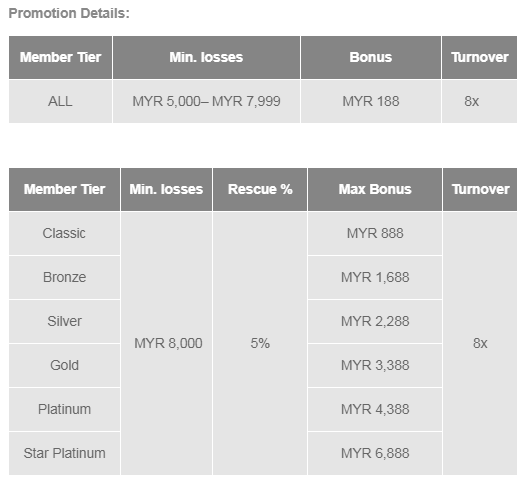Click the MYR 888 max bonus cell
The height and width of the screenshot is (478, 528).
coord(375,233)
